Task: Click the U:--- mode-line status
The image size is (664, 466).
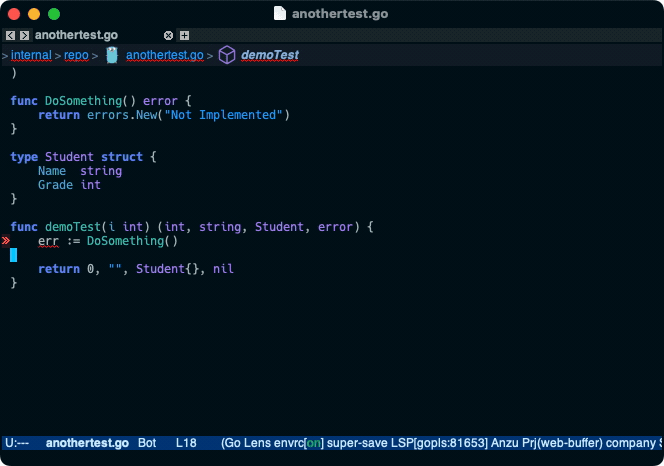Action: click(x=17, y=443)
